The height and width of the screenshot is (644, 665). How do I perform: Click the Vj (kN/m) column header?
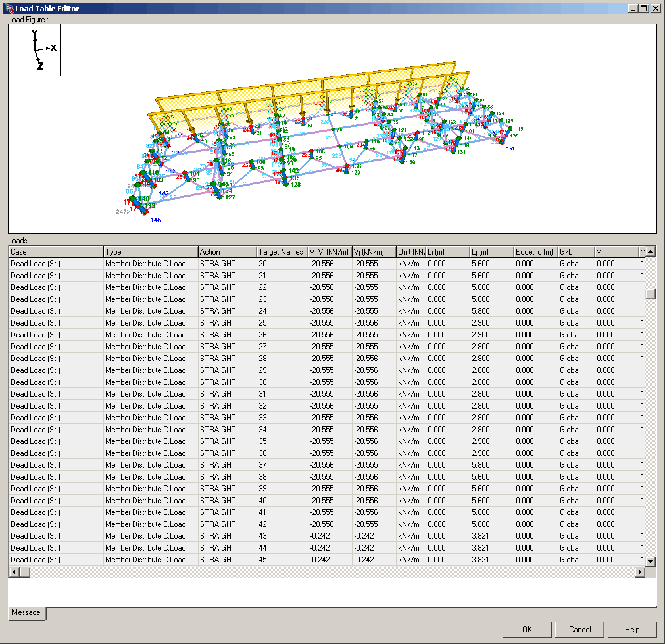[374, 251]
